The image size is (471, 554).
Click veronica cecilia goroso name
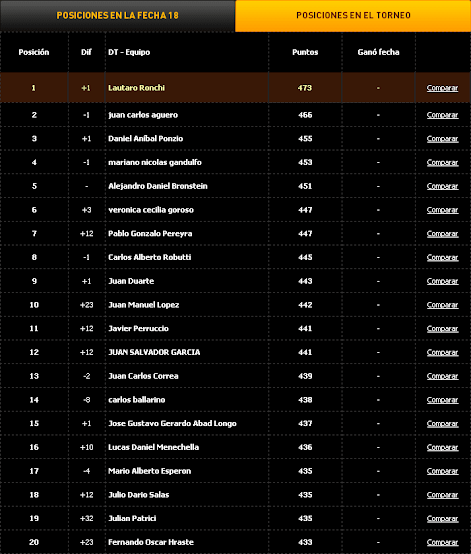tap(151, 210)
